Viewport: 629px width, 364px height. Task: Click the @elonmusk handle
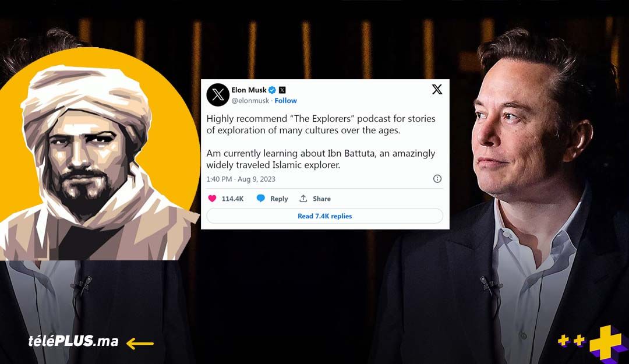tap(250, 101)
